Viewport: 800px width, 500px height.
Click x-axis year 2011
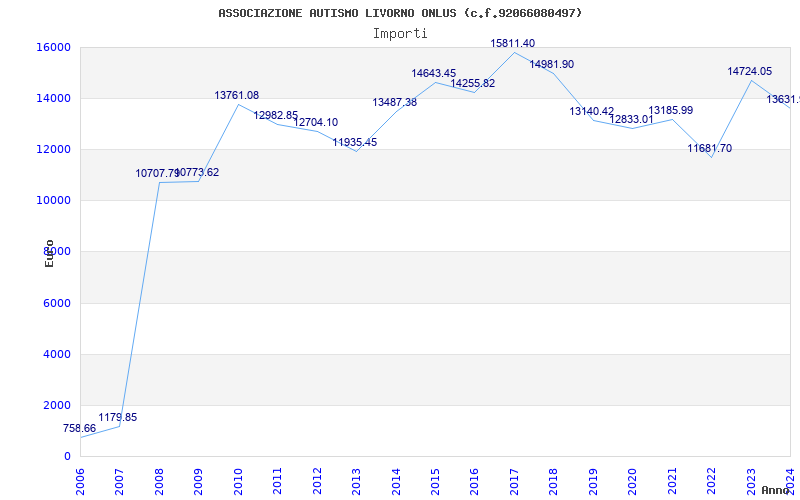pyautogui.click(x=278, y=482)
